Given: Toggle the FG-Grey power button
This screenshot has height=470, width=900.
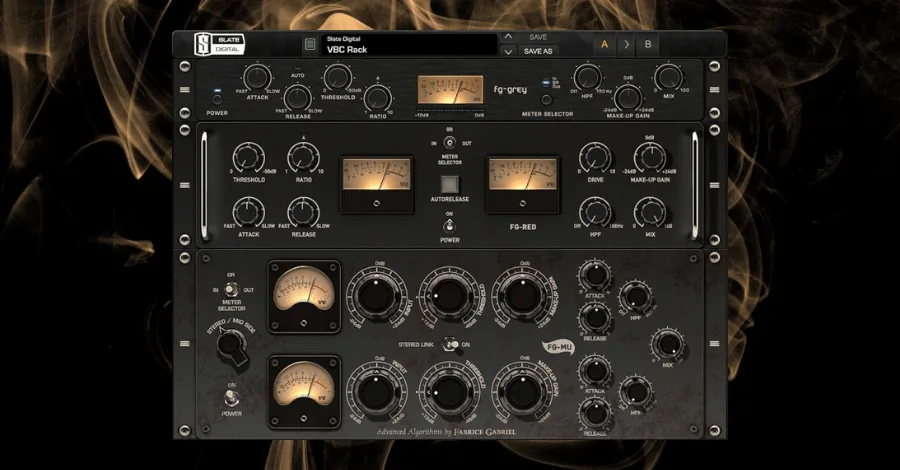Looking at the screenshot, I should [x=217, y=99].
